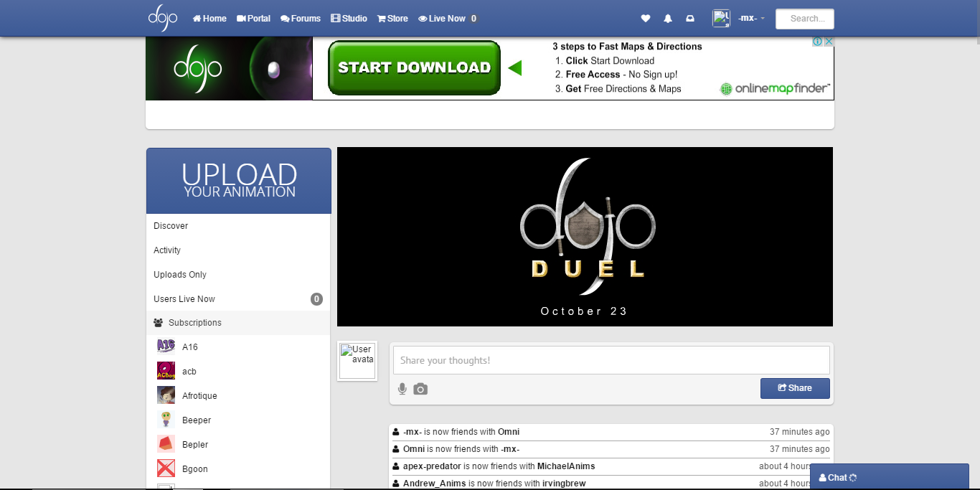Screen dimensions: 980x490
Task: Collapse the Subscriptions list
Action: pyautogui.click(x=194, y=322)
